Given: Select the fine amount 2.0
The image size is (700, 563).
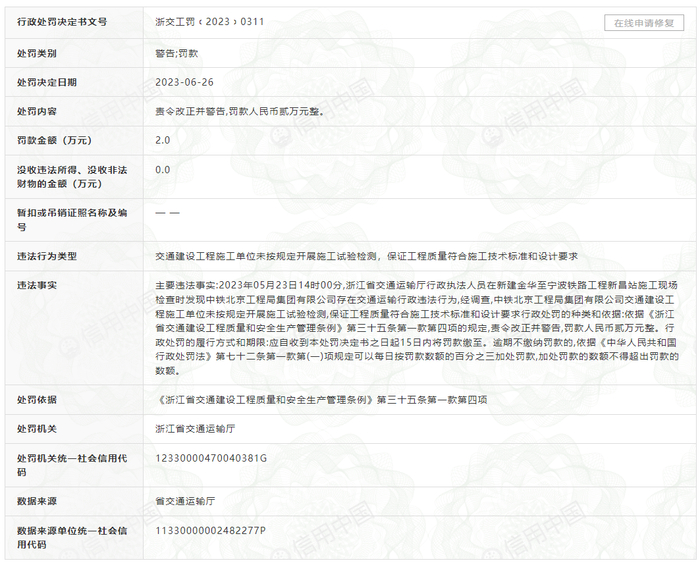Looking at the screenshot, I should tap(162, 140).
